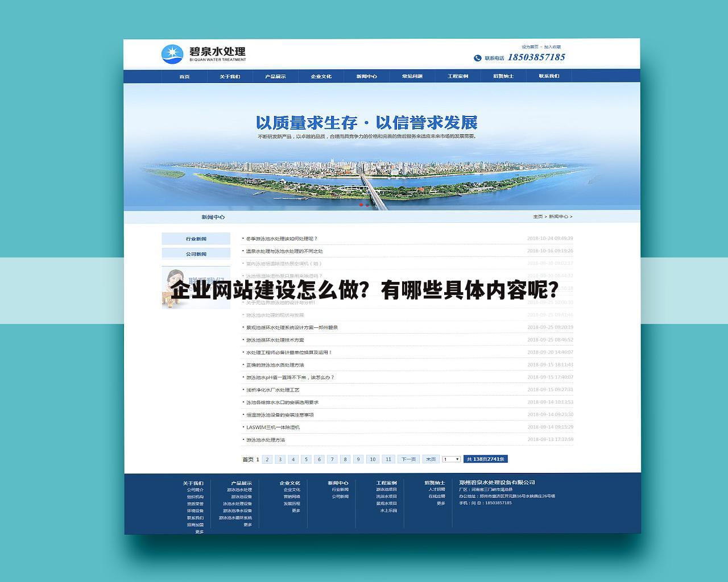
Task: Click footer link 组织机构
Action: pos(195,497)
